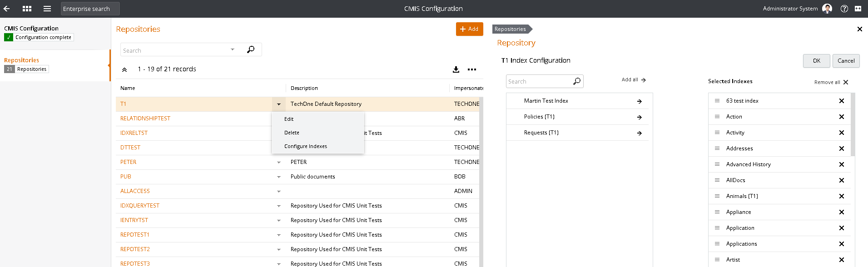
Task: Open the REPOTEST2 row dropdown arrow
Action: [x=279, y=249]
